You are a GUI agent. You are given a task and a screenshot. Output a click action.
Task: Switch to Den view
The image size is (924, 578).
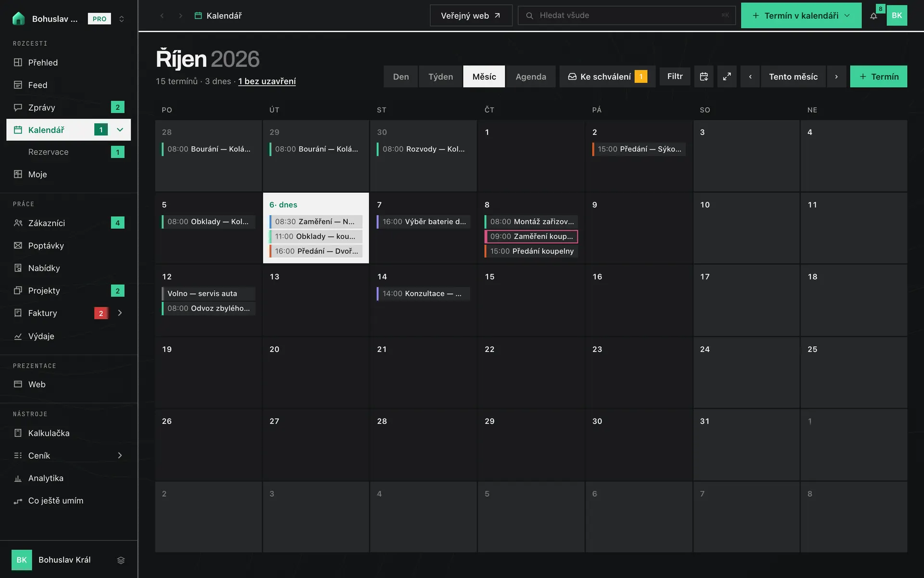[x=401, y=77]
